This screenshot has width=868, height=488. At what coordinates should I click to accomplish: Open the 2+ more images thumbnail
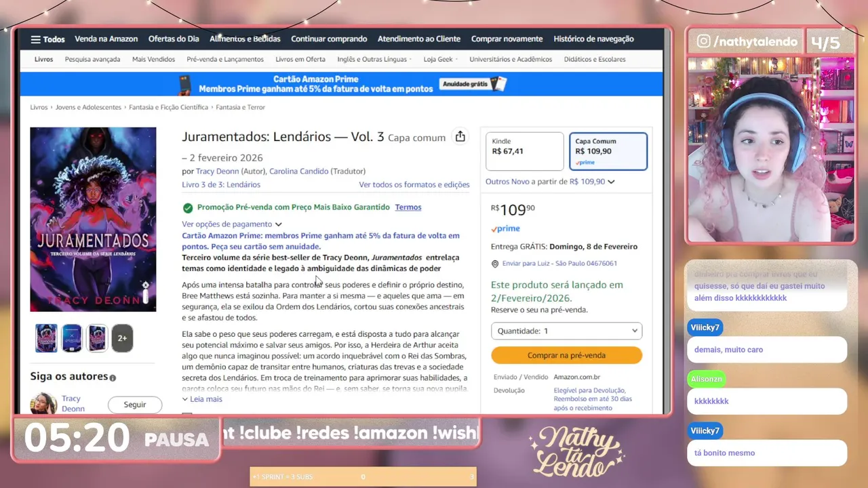click(122, 338)
